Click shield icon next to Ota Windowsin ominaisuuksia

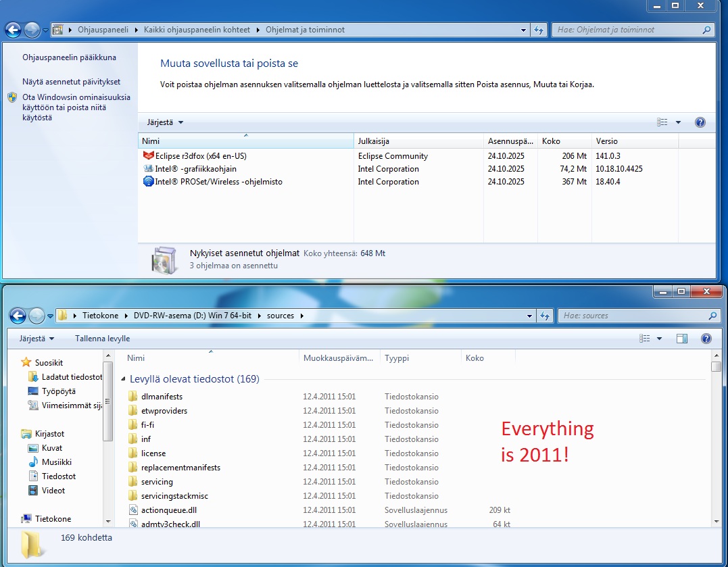pos(13,97)
